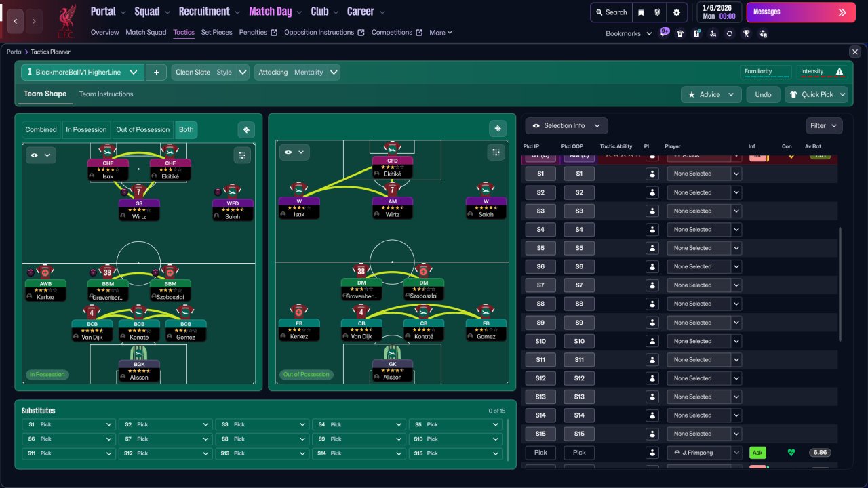Click the Search button
868x488 pixels.
tap(610, 12)
